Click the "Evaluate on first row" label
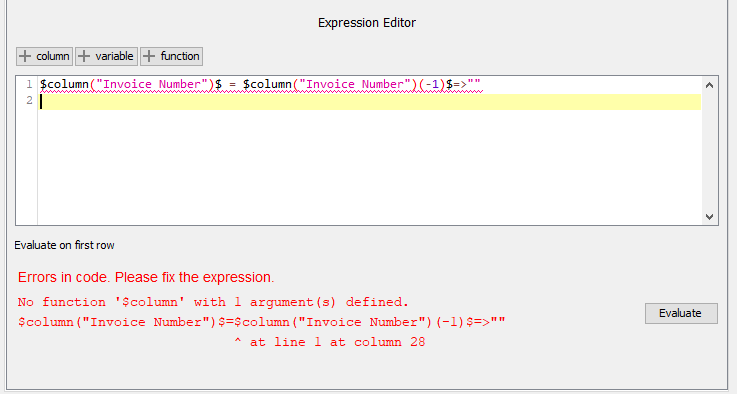 click(64, 245)
